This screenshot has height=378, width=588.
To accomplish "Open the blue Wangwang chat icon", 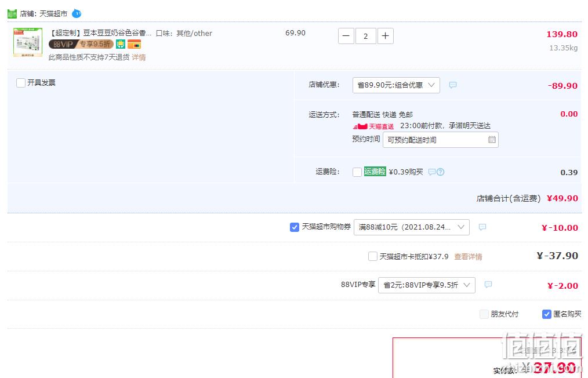I will point(77,13).
